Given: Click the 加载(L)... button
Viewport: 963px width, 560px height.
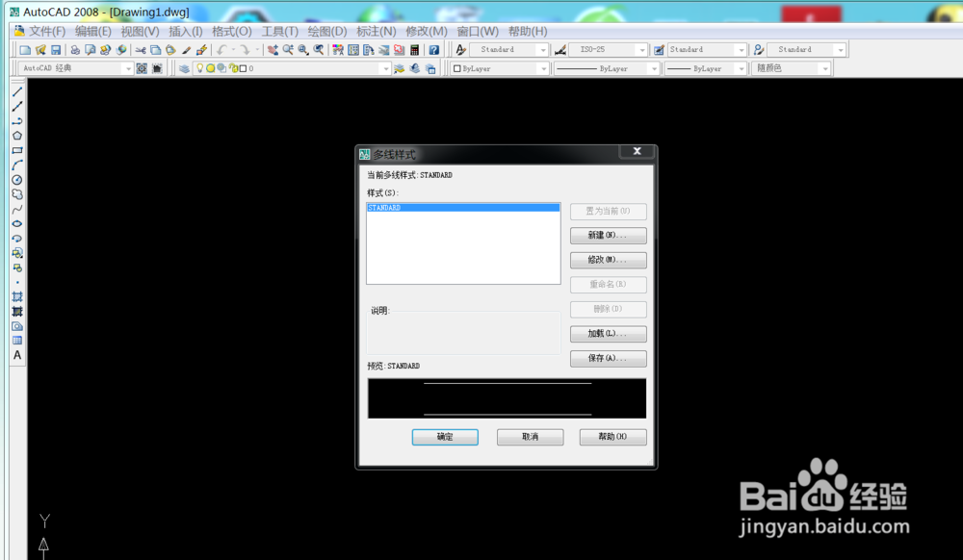Looking at the screenshot, I should coord(608,334).
